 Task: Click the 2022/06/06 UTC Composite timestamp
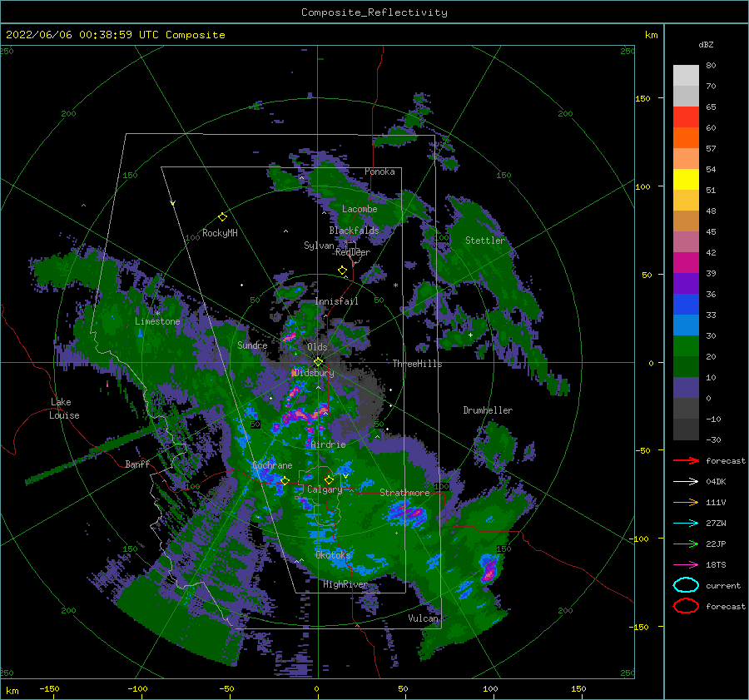[115, 35]
